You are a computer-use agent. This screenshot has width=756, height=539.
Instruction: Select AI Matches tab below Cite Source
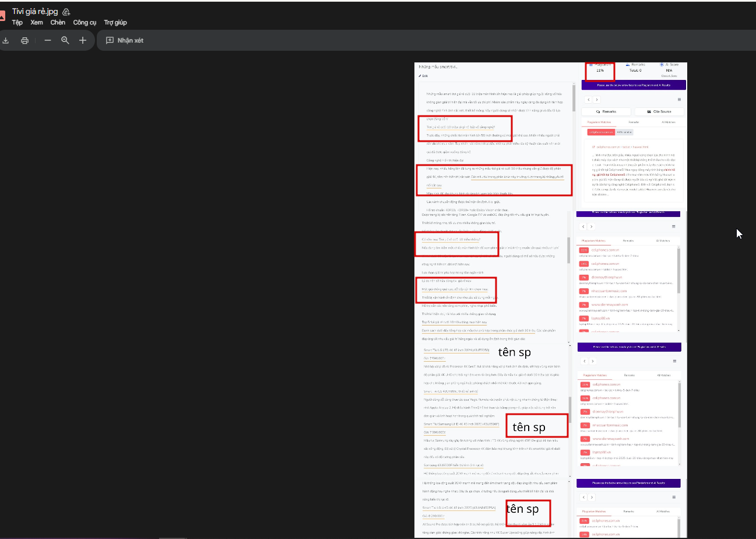(x=667, y=123)
